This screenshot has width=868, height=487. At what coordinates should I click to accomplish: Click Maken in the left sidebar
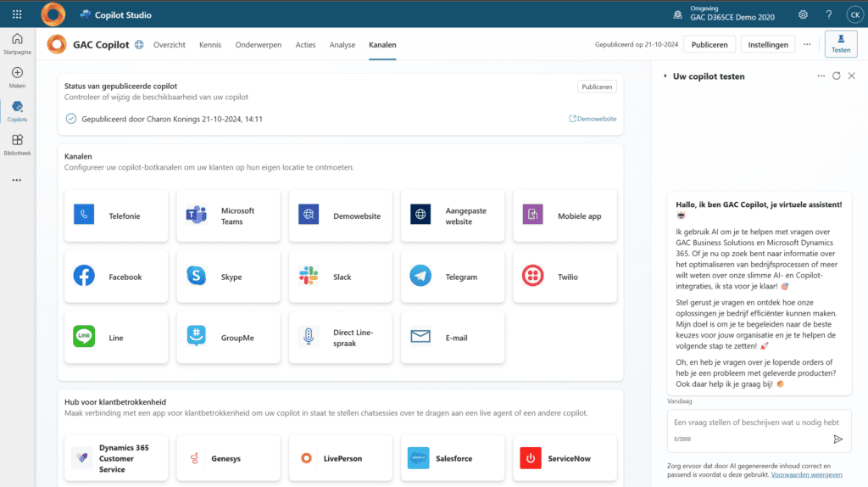pos(17,77)
